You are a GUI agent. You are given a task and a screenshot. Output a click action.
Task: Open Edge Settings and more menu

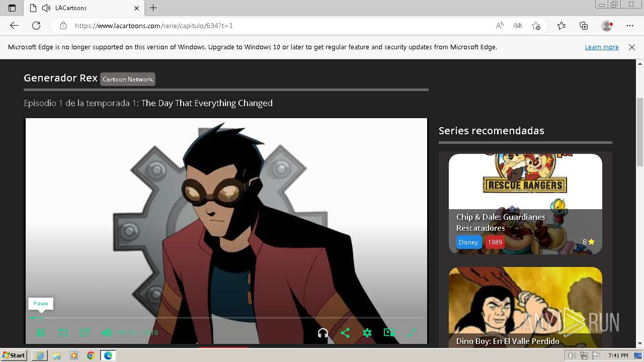[x=630, y=26]
